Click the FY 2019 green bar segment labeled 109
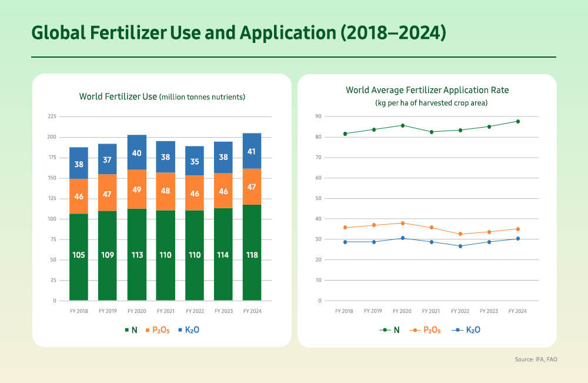Image resolution: width=588 pixels, height=383 pixels. click(108, 255)
